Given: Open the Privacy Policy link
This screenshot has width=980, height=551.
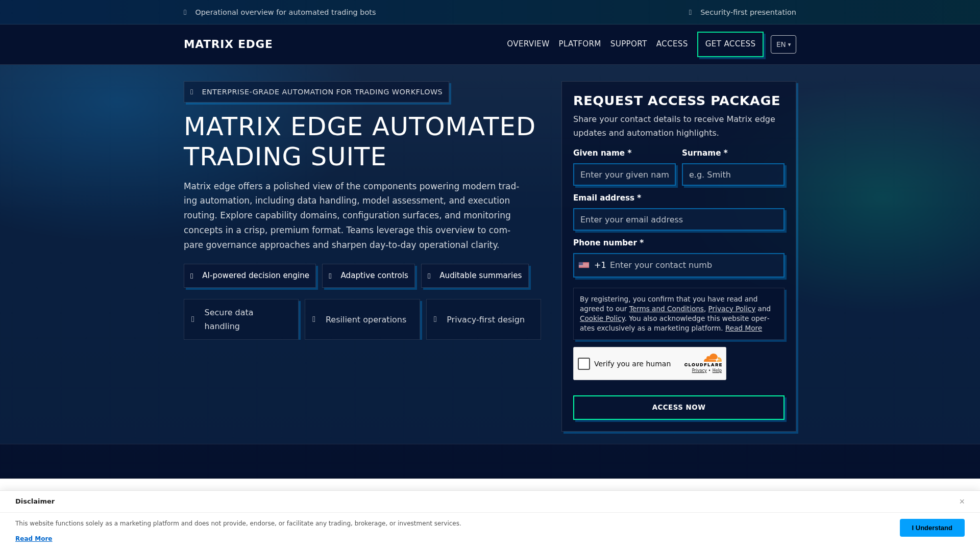Looking at the screenshot, I should pos(731,309).
